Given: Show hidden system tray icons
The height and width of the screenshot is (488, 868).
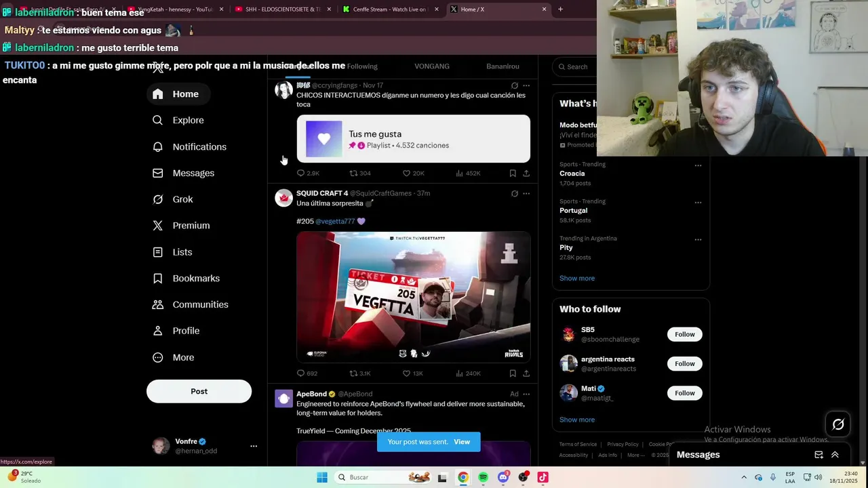Looking at the screenshot, I should tap(744, 477).
